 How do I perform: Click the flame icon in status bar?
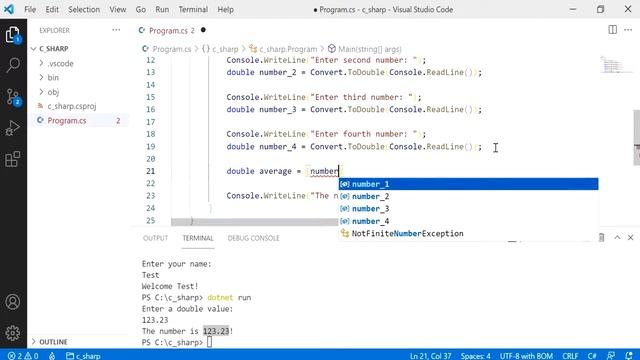pyautogui.click(x=52, y=356)
